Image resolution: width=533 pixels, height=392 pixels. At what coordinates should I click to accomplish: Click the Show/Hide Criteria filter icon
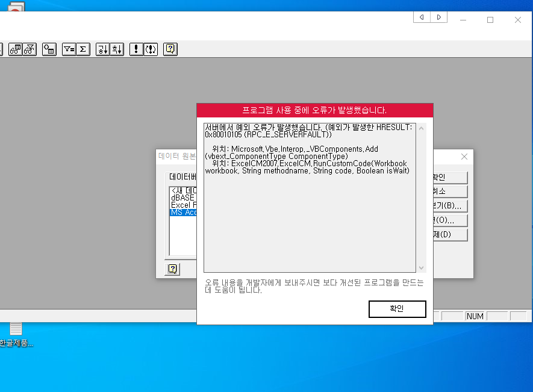click(x=29, y=49)
